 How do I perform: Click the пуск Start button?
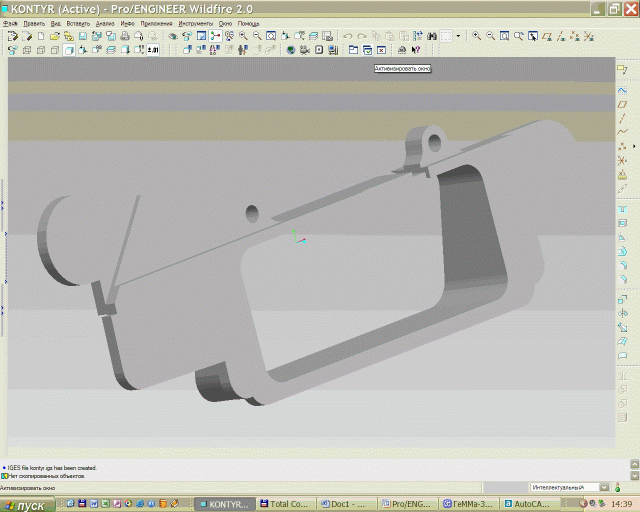[x=27, y=505]
